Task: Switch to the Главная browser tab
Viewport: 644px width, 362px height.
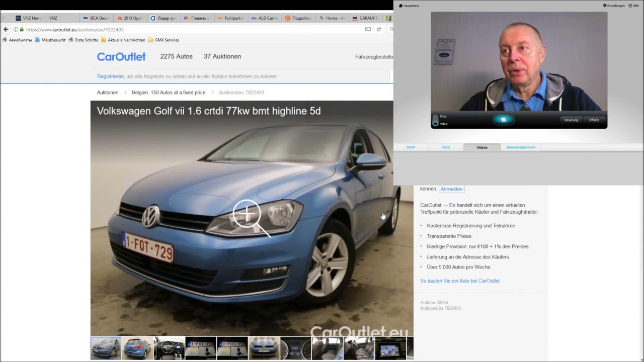Action: tap(198, 18)
